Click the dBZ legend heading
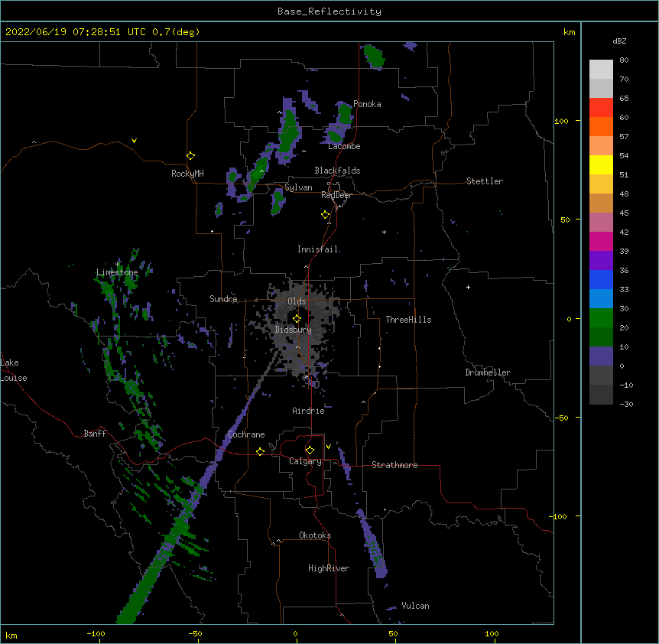Image resolution: width=659 pixels, height=644 pixels. point(619,41)
